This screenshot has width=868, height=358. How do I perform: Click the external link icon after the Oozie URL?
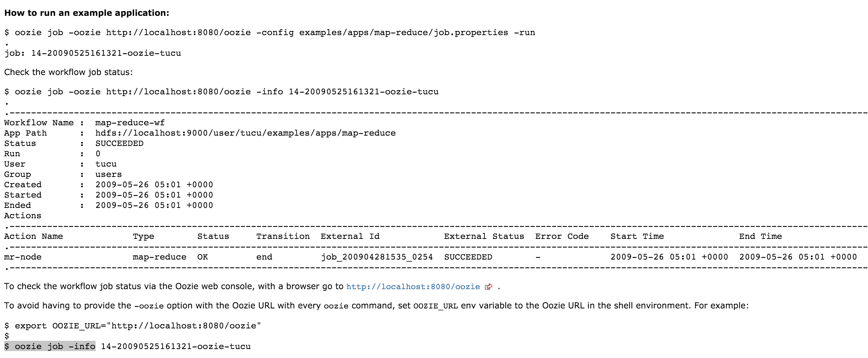488,287
